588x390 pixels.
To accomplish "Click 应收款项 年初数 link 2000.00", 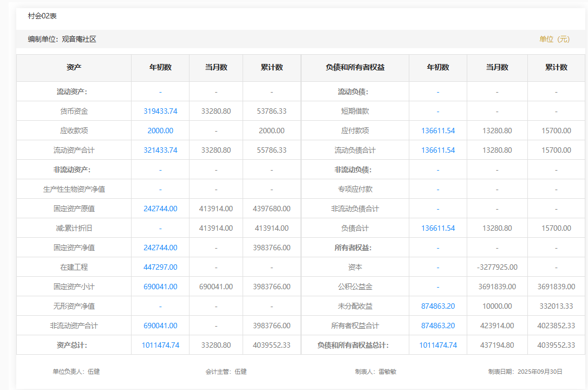I will coord(160,131).
